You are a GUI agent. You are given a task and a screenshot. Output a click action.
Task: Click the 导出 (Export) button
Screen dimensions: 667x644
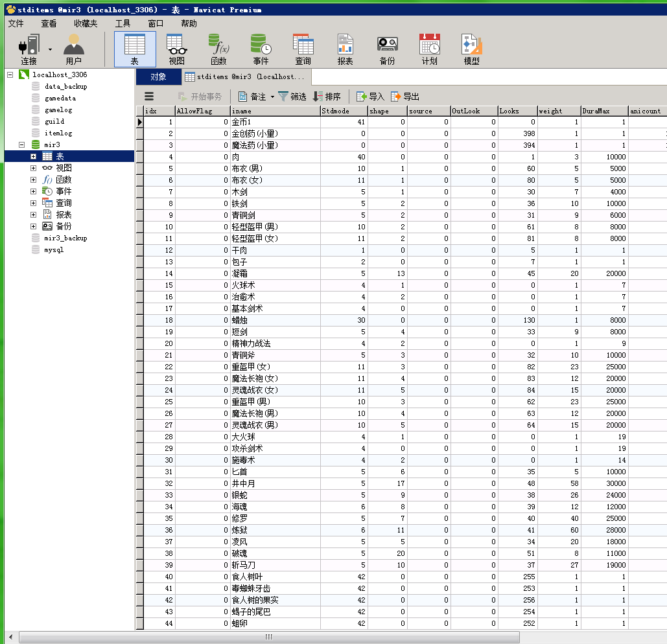pyautogui.click(x=405, y=97)
